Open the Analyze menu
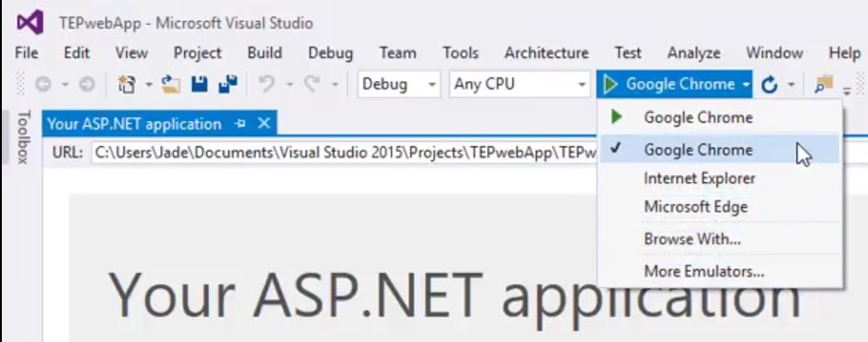Image resolution: width=868 pixels, height=342 pixels. point(693,53)
